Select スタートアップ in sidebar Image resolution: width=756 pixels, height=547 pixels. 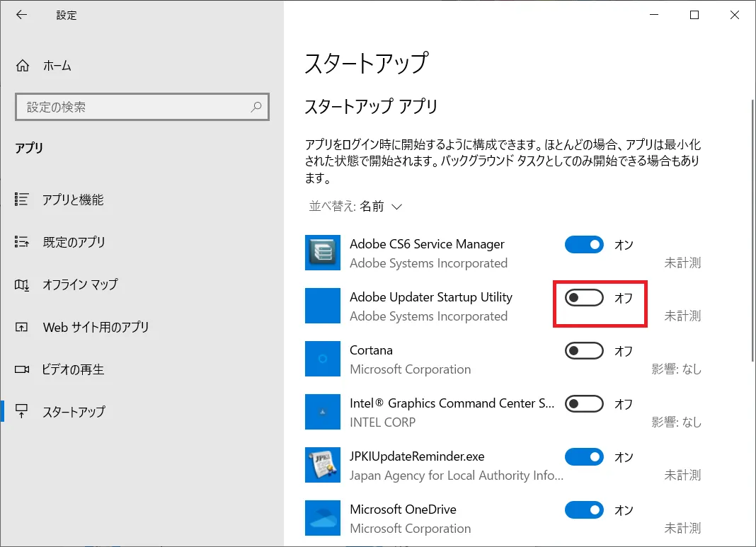(x=74, y=412)
